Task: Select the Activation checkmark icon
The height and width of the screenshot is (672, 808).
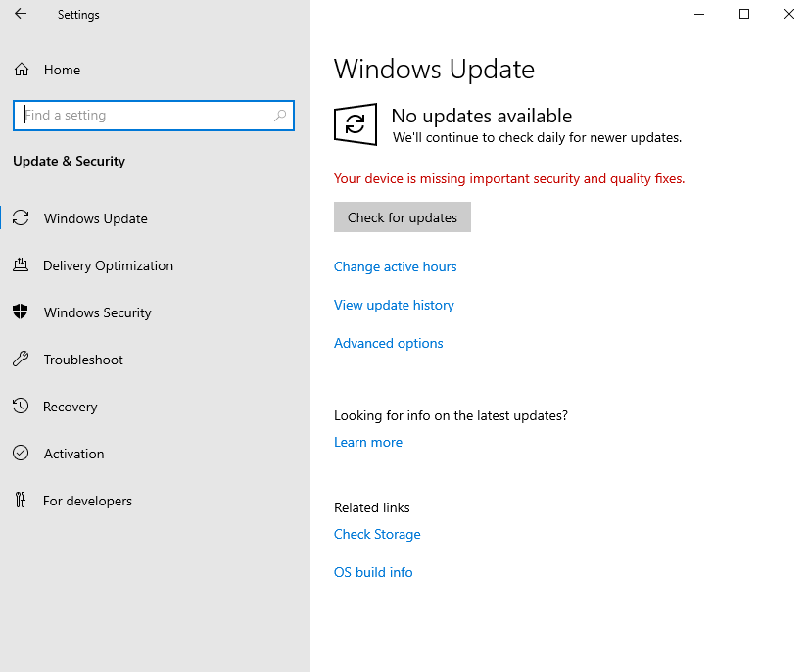Action: (21, 453)
